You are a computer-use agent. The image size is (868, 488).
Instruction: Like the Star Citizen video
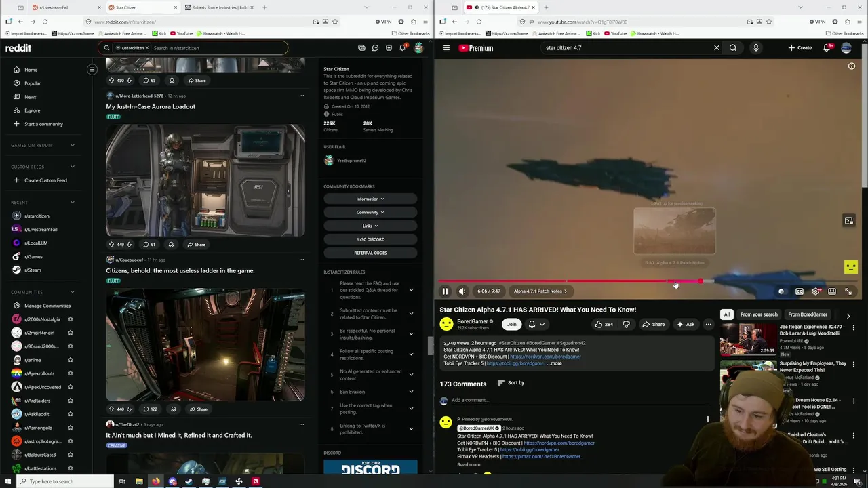tap(604, 324)
